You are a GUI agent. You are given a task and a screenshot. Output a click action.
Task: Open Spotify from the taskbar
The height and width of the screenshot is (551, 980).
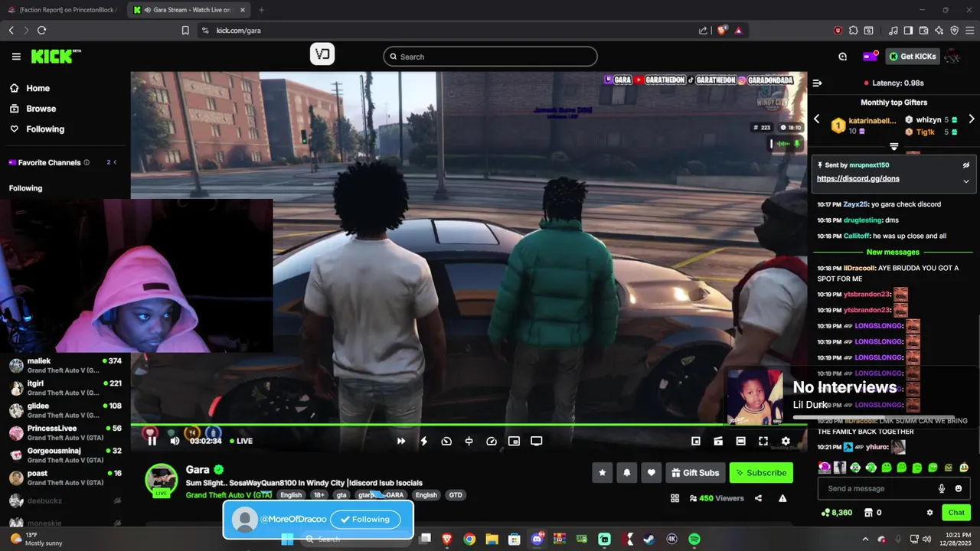tap(694, 539)
